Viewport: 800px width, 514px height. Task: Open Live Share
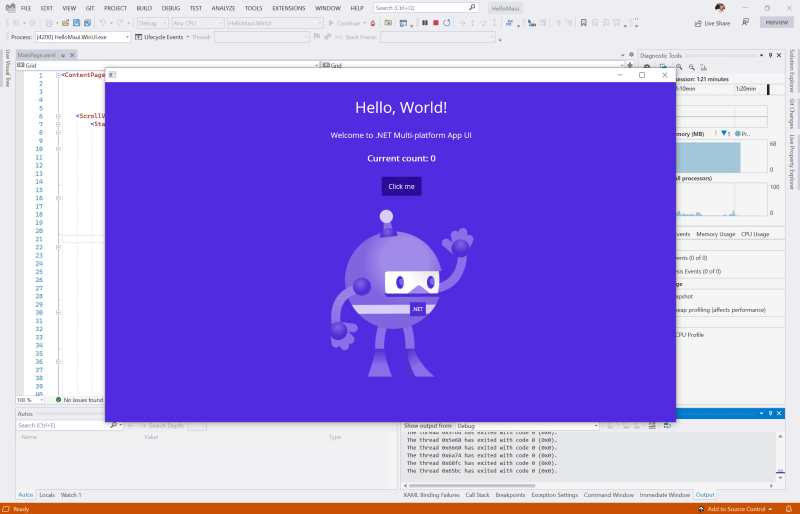(712, 23)
